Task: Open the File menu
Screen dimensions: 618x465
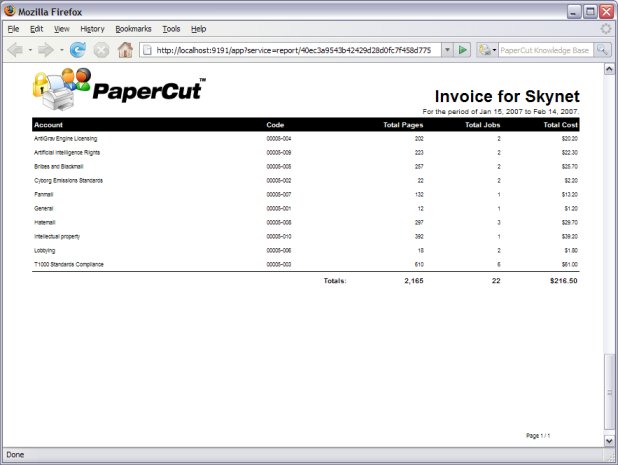Action: [13, 29]
